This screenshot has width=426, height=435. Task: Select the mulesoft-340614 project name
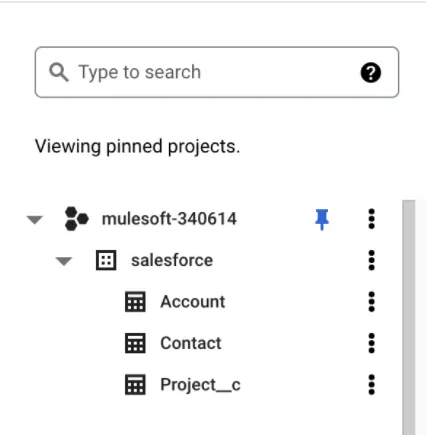[169, 219]
